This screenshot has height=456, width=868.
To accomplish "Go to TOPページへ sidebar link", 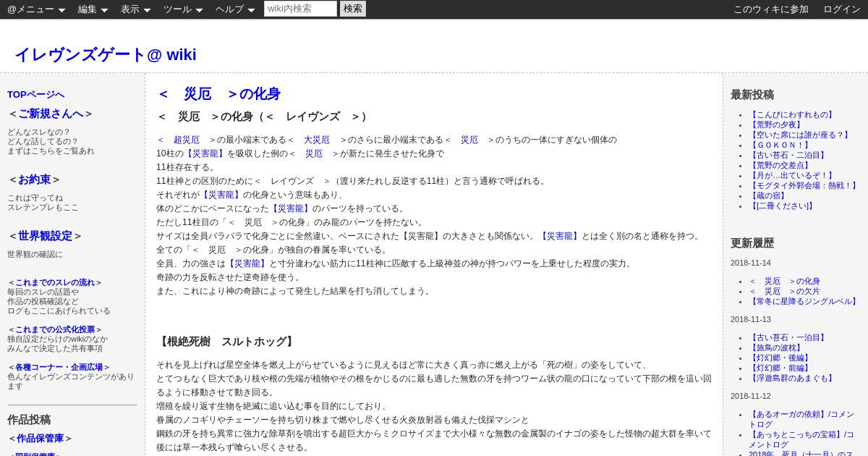I will pyautogui.click(x=36, y=94).
